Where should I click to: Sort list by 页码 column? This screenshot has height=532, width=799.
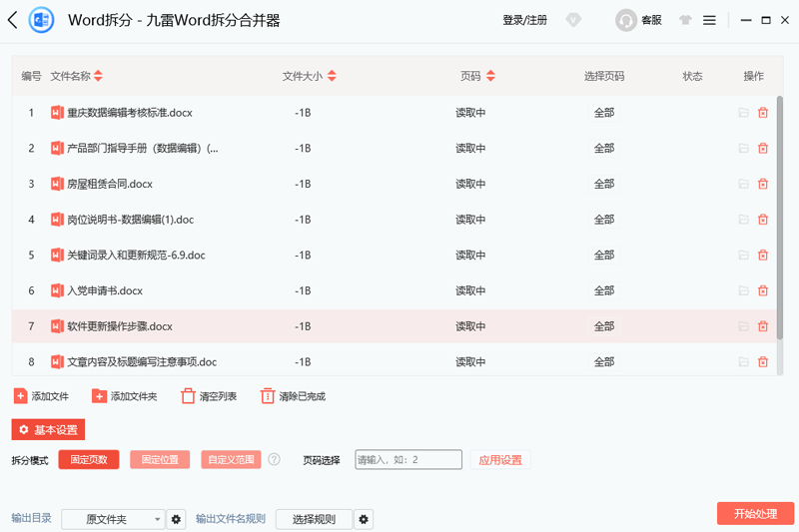click(490, 76)
